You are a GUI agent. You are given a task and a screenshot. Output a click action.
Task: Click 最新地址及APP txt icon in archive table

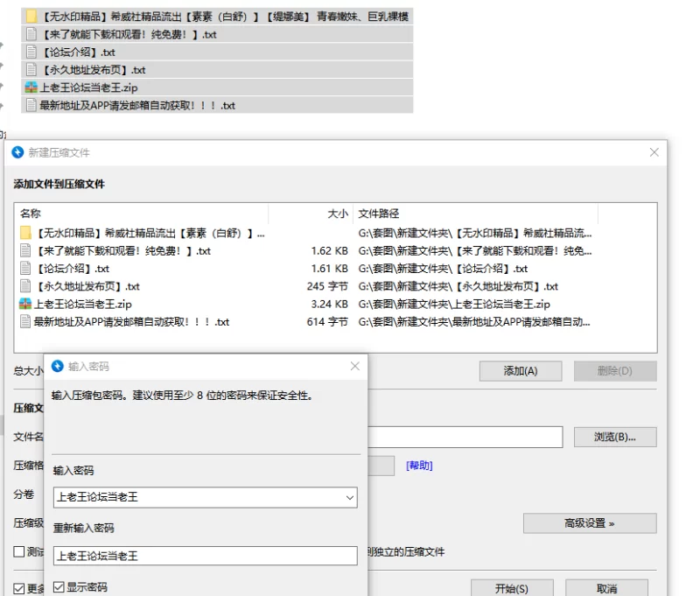[25, 322]
